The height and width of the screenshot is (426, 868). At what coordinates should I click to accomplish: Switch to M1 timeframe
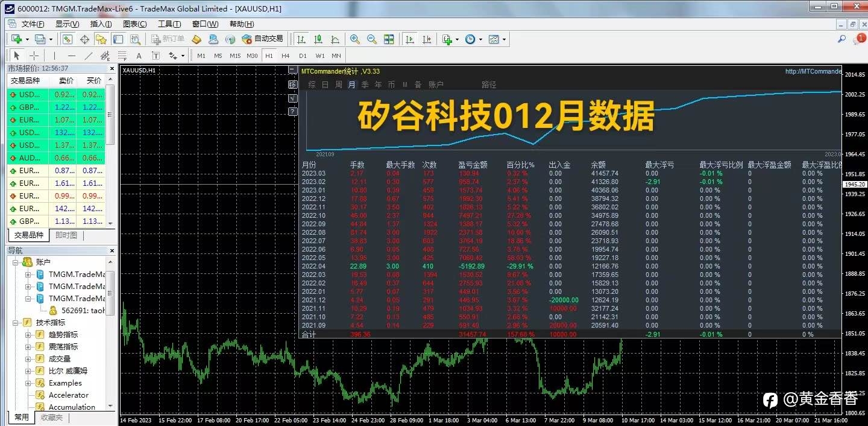tap(201, 56)
